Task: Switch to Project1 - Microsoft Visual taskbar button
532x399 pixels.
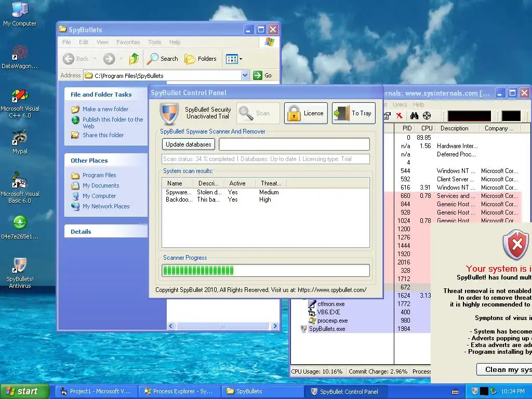Action: tap(96, 391)
